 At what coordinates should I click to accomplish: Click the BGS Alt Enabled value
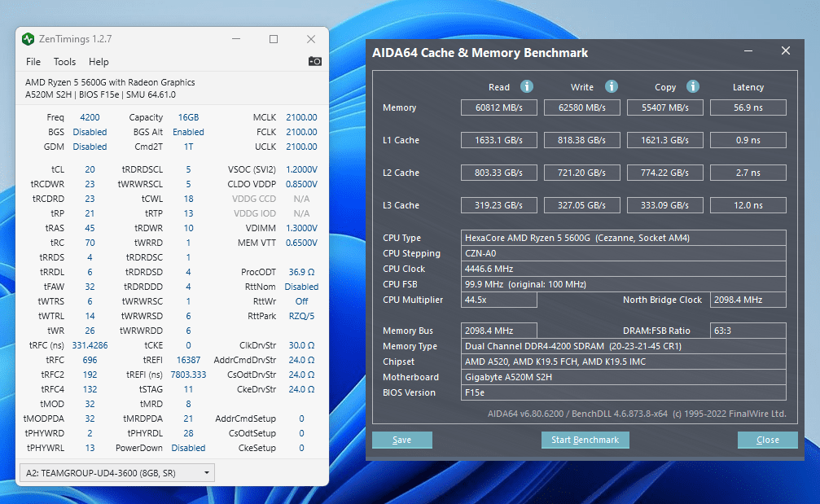coord(188,132)
